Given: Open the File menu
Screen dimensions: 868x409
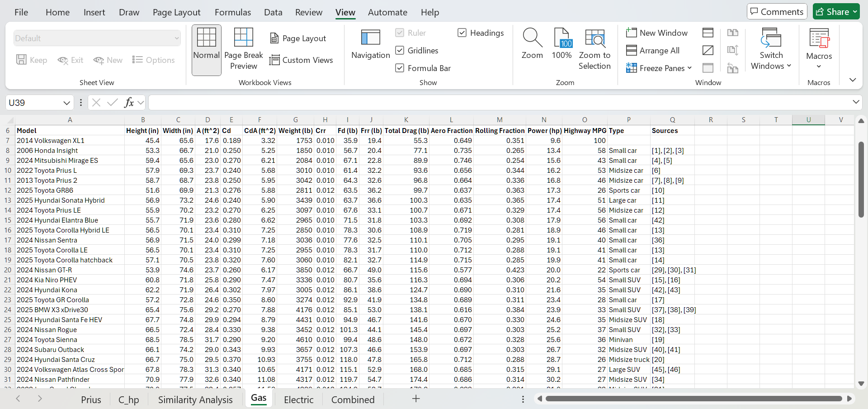Looking at the screenshot, I should pos(21,12).
